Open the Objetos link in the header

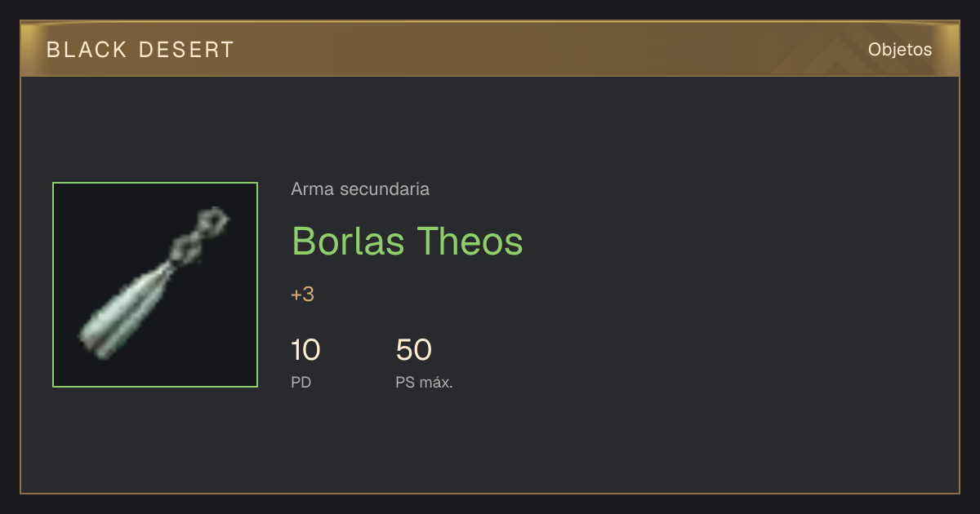900,49
